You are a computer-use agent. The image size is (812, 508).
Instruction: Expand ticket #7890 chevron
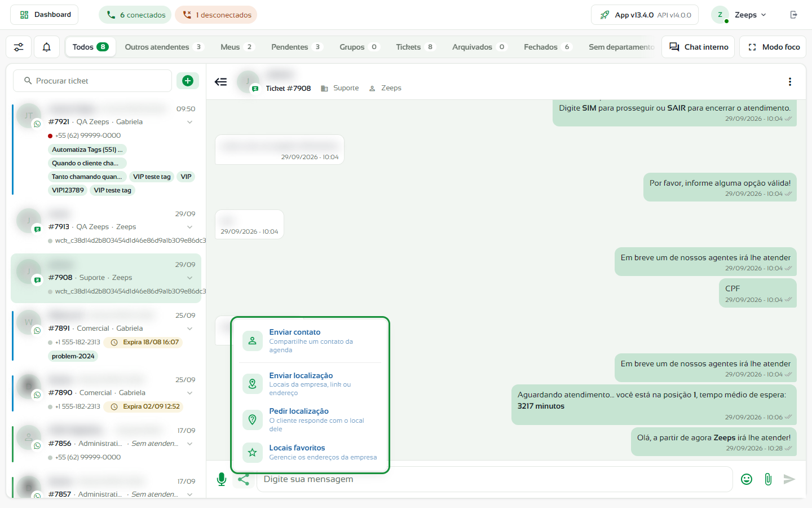tap(190, 393)
